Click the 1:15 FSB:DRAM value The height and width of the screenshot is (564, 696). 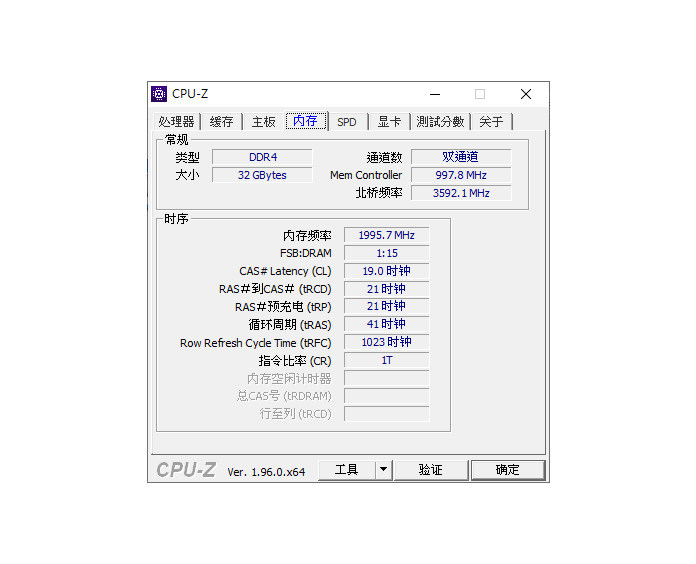(387, 253)
